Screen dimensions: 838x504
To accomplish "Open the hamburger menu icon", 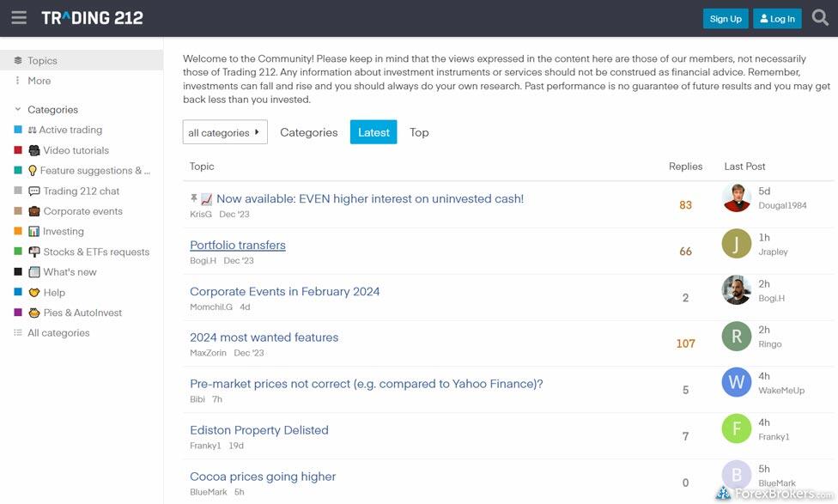I will pyautogui.click(x=19, y=18).
